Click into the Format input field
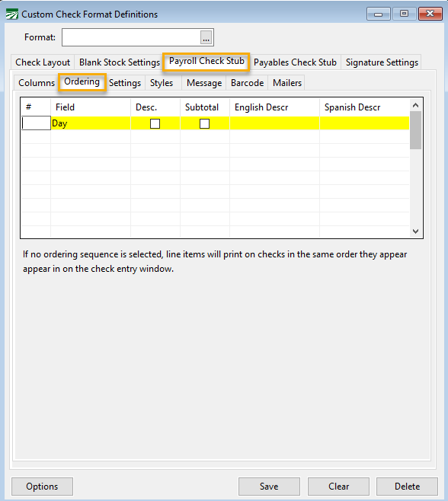Viewport: 448px width, 501px height. coord(131,37)
